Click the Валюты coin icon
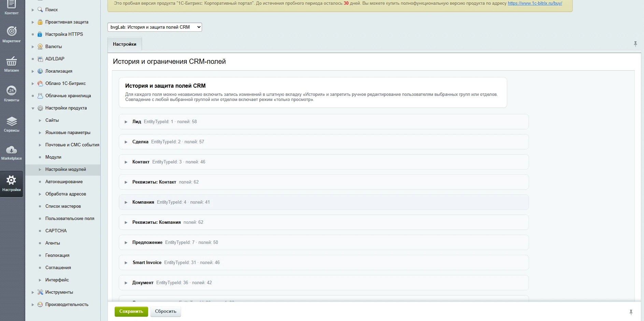 pos(40,46)
